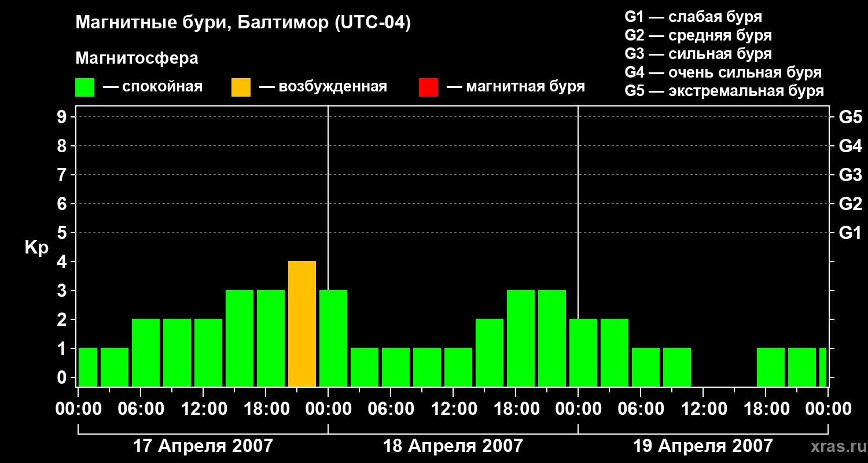Click '12:00' time label above 18 Апреля
This screenshot has height=463, width=868.
point(453,409)
